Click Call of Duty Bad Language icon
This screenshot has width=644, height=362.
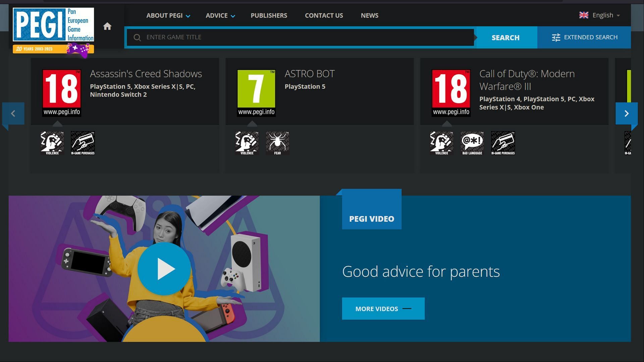472,143
